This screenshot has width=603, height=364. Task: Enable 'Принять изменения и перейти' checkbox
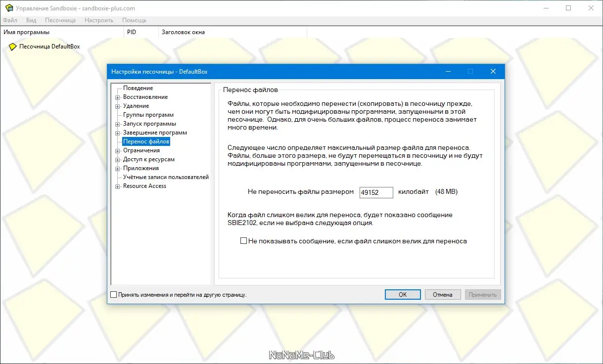click(x=113, y=294)
